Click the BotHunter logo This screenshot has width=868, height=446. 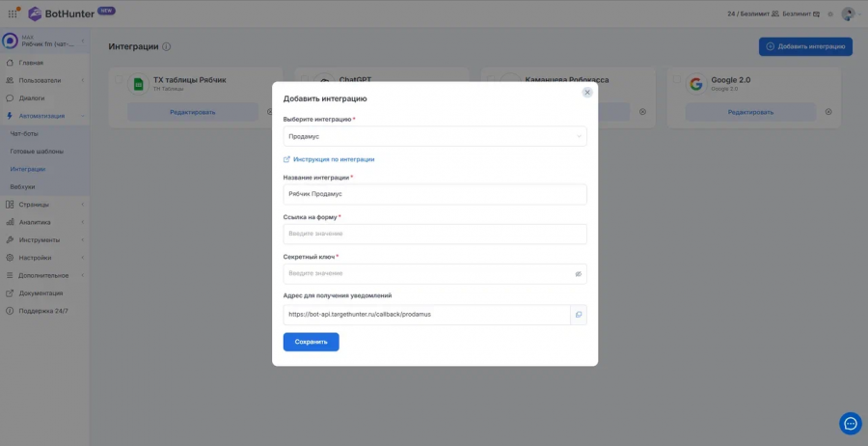62,14
